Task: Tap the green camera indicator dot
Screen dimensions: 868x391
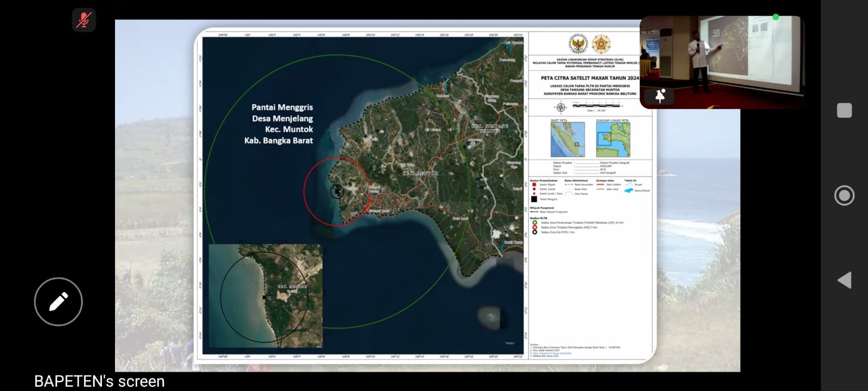Action: pos(776,17)
